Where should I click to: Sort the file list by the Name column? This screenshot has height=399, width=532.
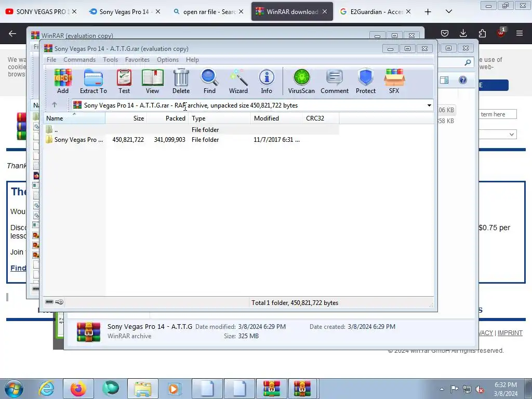click(74, 118)
